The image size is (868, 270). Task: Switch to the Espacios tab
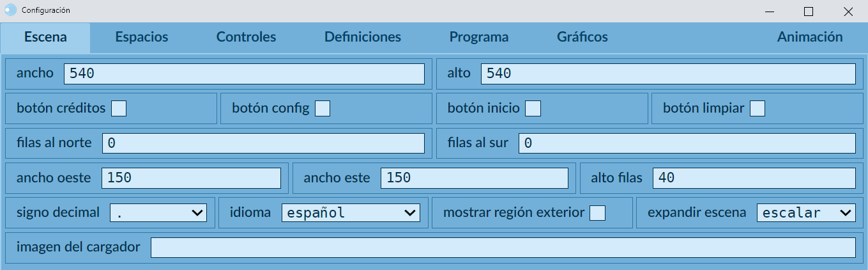click(x=142, y=37)
